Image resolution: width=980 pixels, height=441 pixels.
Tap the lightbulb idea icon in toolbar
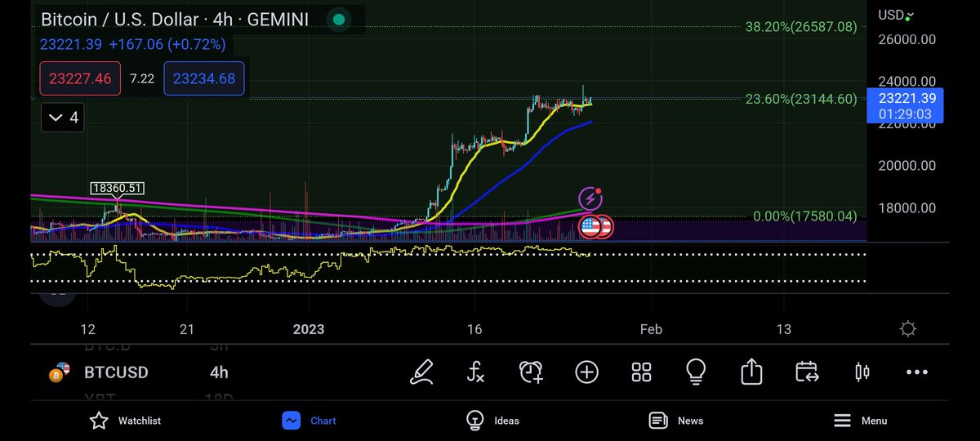(x=696, y=372)
